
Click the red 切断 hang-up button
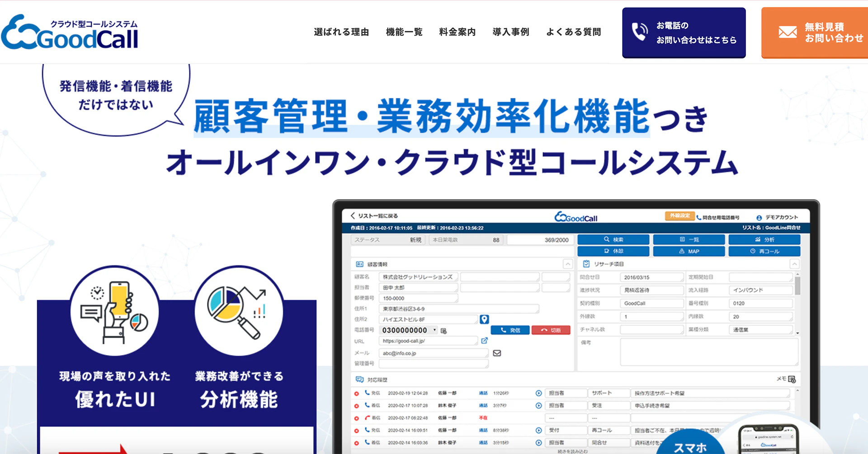551,330
